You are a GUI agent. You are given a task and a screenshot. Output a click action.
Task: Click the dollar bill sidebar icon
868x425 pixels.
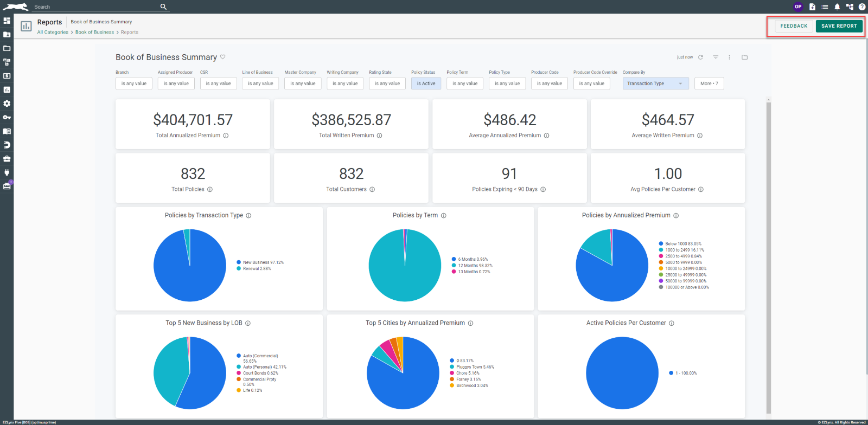click(7, 76)
